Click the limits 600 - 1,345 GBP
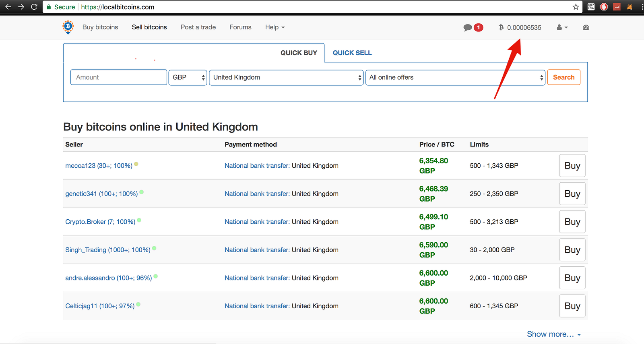644x344 pixels. coord(494,306)
